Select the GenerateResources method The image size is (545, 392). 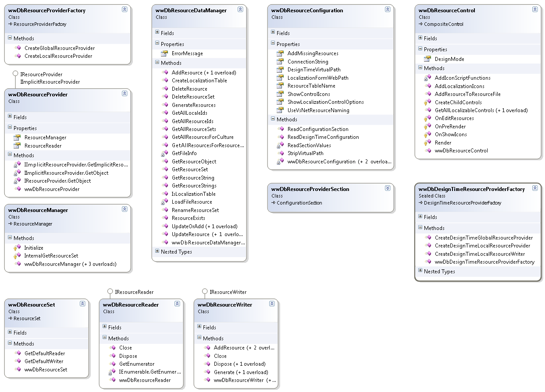coord(193,105)
